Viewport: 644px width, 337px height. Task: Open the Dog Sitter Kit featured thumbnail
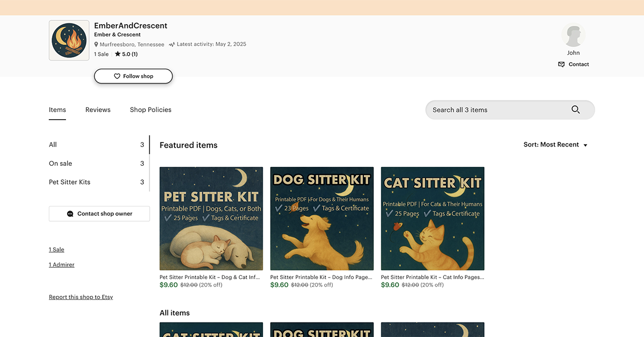322,218
